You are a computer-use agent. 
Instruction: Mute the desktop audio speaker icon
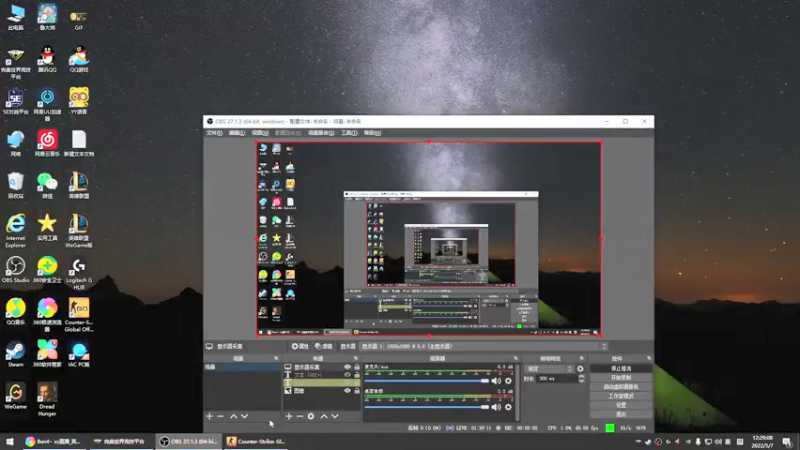pos(496,407)
